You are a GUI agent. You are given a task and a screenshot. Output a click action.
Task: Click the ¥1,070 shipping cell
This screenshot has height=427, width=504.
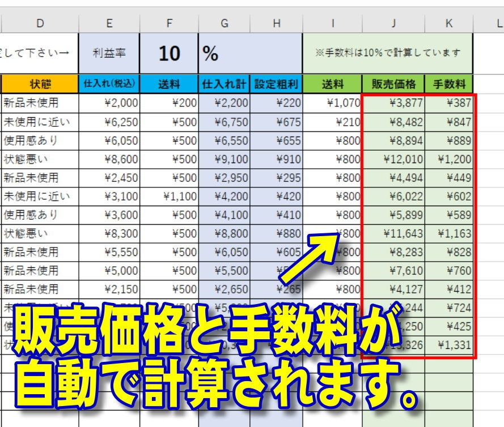pos(332,103)
